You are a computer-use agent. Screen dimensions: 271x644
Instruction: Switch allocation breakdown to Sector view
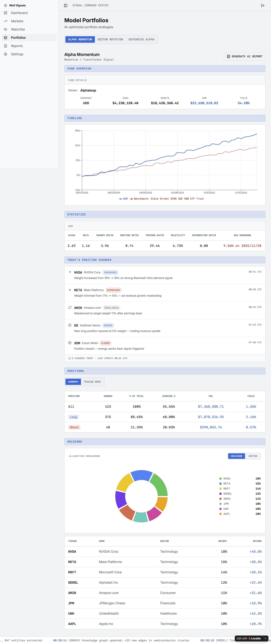point(253,456)
